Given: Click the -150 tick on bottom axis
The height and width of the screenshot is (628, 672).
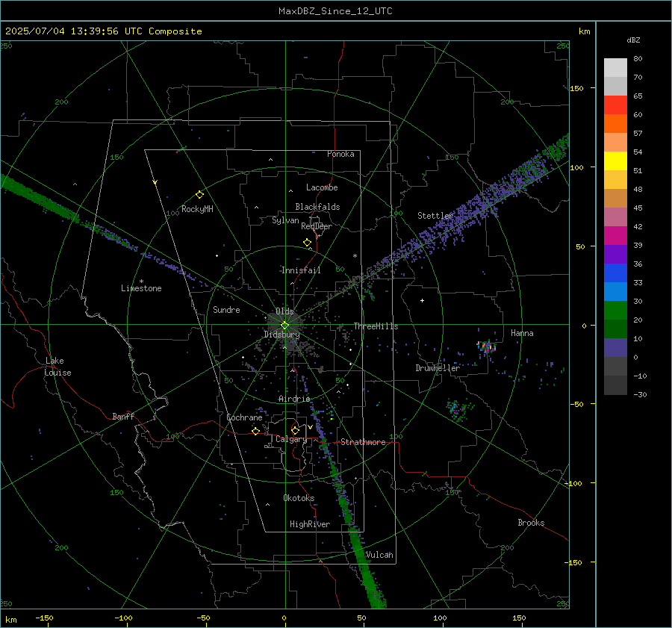Looking at the screenshot, I should [x=44, y=618].
